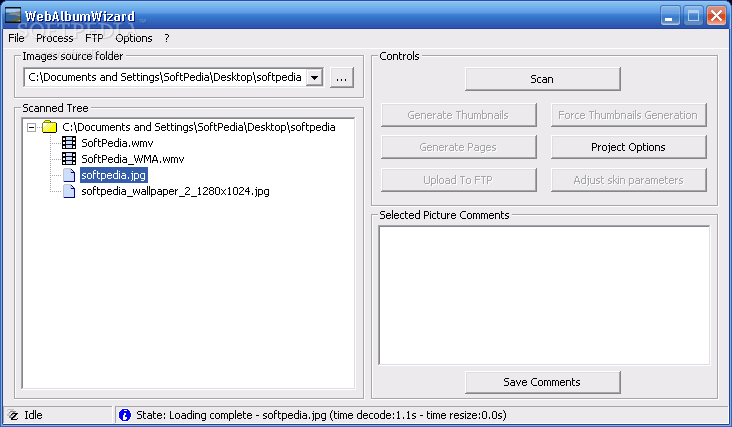Screen dimensions: 732x427
Task: Click the film icon next to SoftPedia.wmv
Action: (x=69, y=143)
